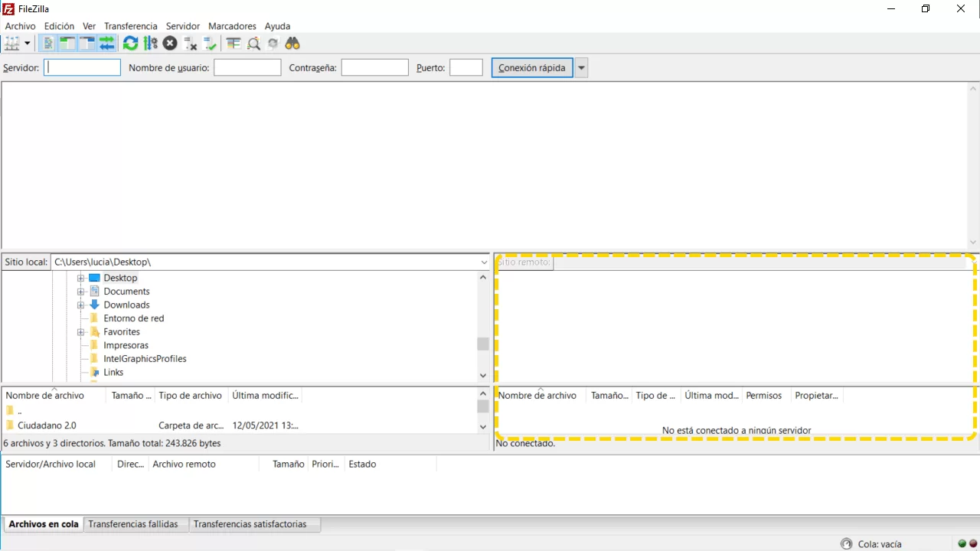Open the Site Manager icon

[x=12, y=44]
